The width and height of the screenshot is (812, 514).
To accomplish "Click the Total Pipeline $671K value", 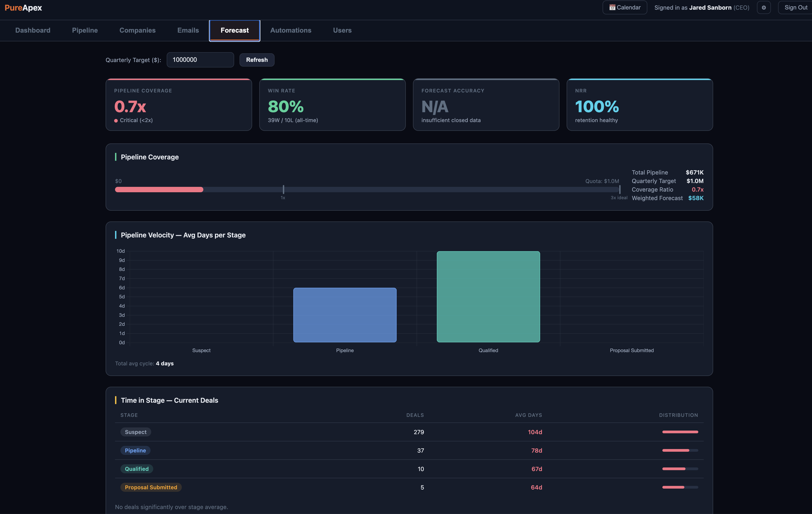I will [694, 172].
